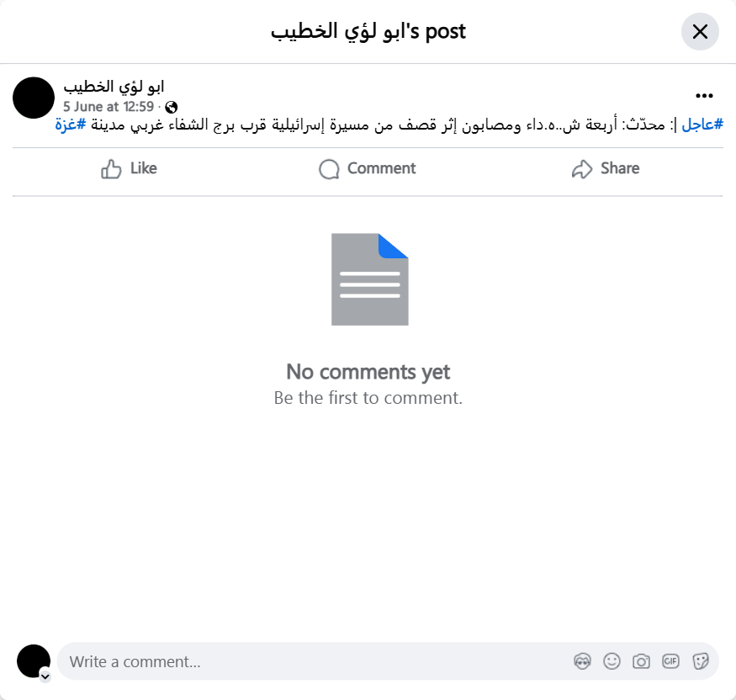Screen dimensions: 736x700
Task: Click your own profile avatar near comment box
Action: pos(34,661)
